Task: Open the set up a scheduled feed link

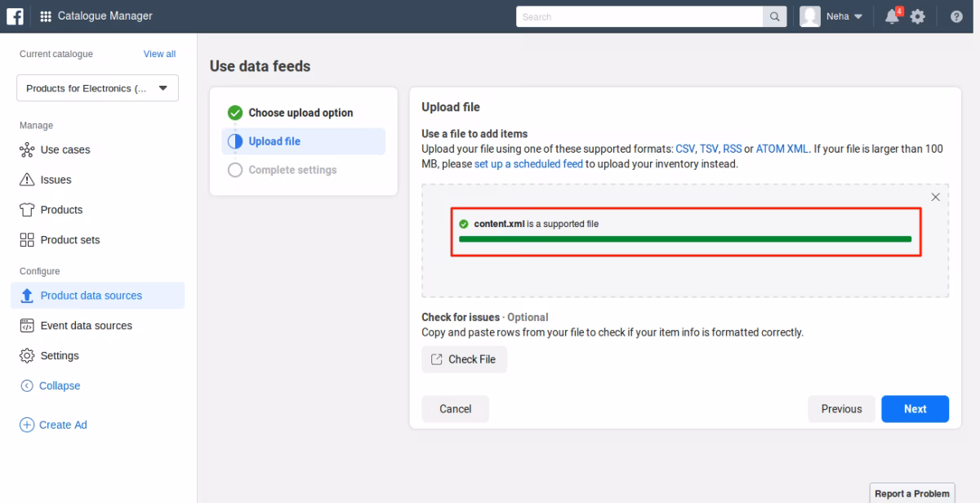Action: point(528,163)
